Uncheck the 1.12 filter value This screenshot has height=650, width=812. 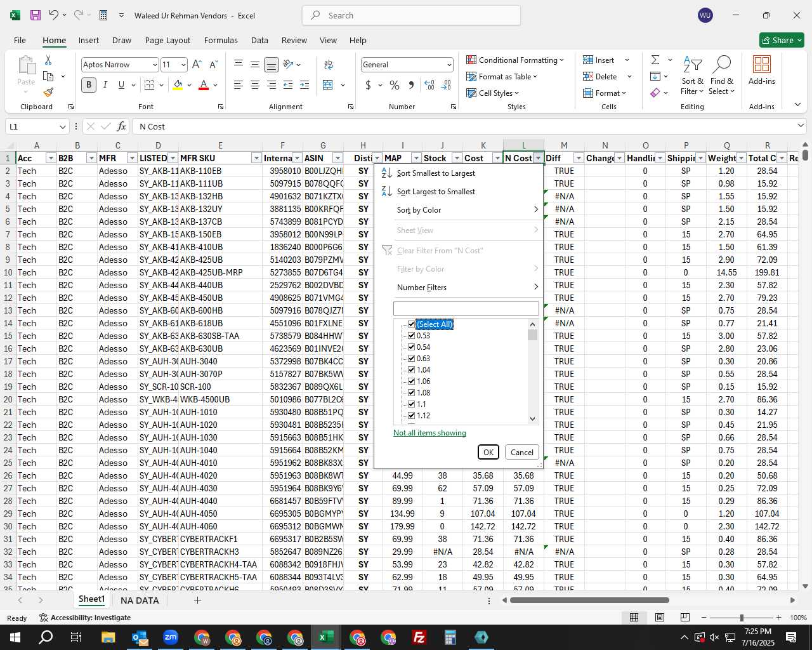tap(411, 416)
